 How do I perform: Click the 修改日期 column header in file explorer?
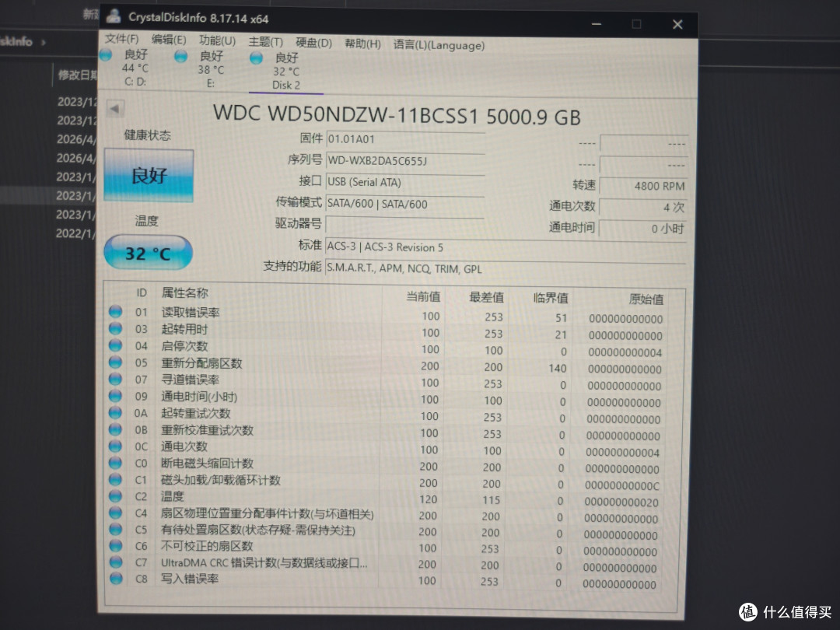click(79, 75)
